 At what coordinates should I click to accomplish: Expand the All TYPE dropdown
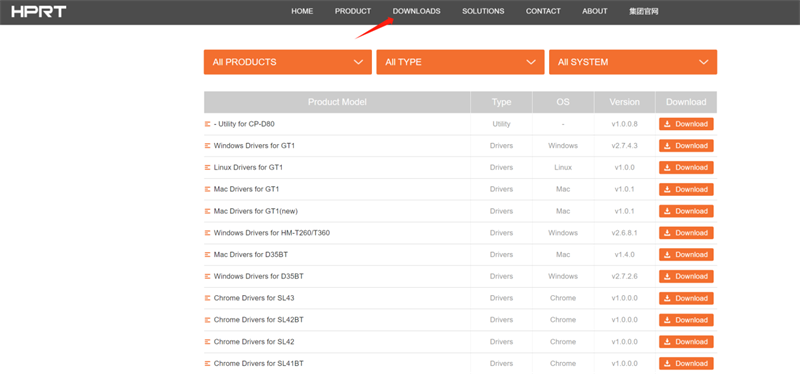point(460,62)
